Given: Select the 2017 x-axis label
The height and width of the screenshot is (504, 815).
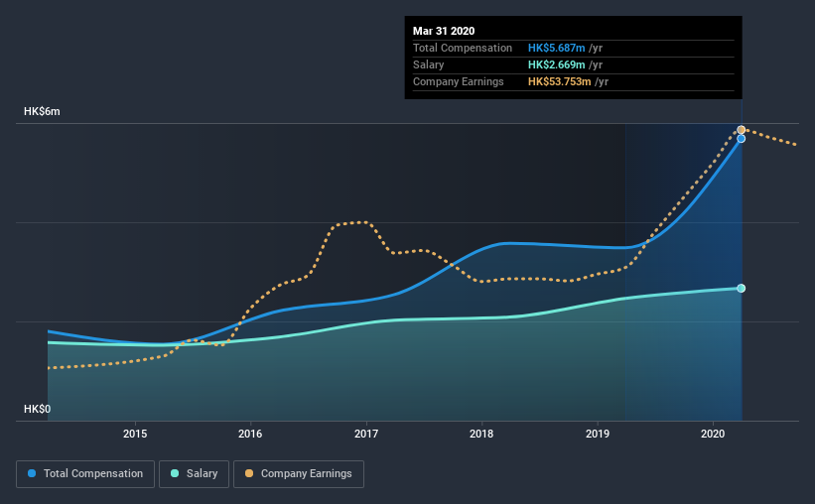Looking at the screenshot, I should coord(366,434).
